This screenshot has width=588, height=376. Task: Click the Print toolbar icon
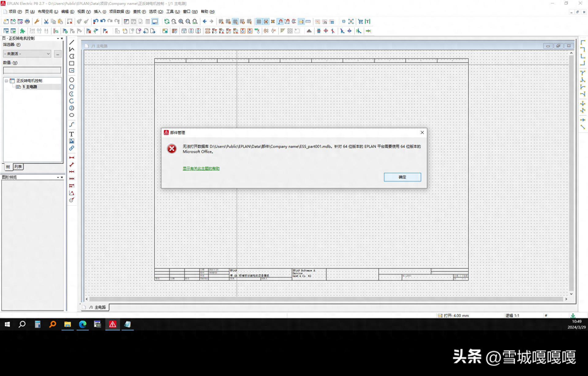27,21
